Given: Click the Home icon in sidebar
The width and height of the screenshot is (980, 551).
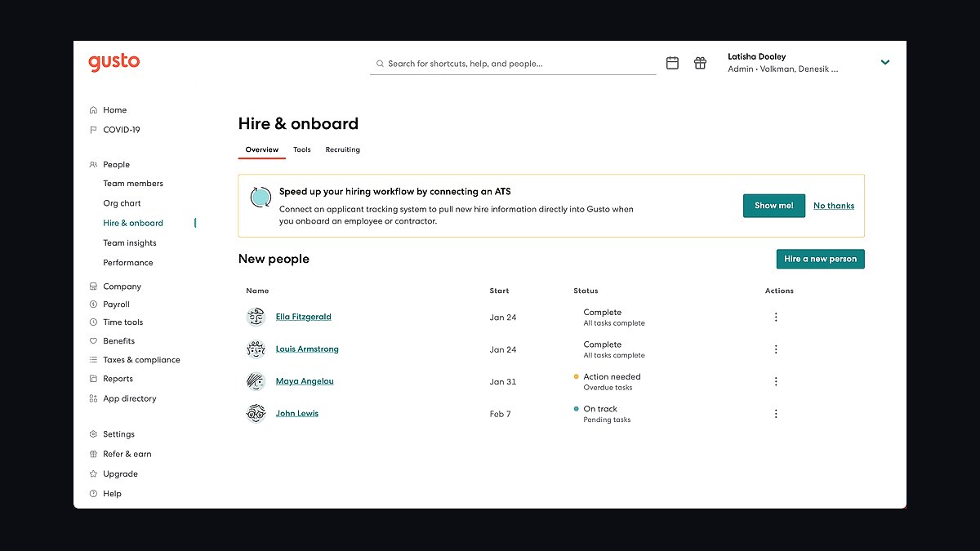Looking at the screenshot, I should pos(93,110).
